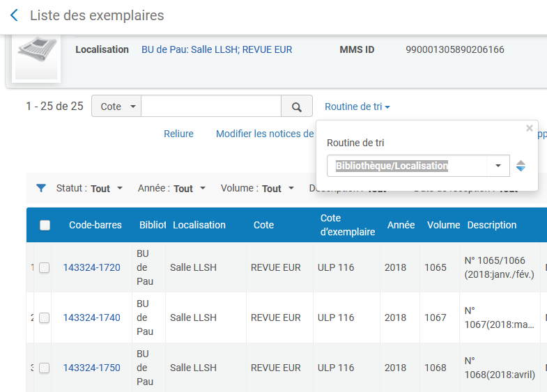Screen dimensions: 547x392
Task: Click the Relier action link
Action: [178, 134]
